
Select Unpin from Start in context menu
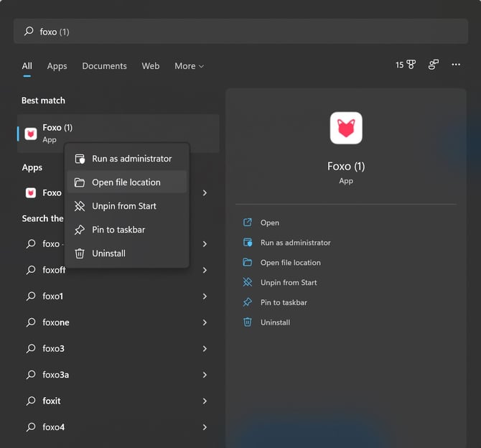(126, 206)
